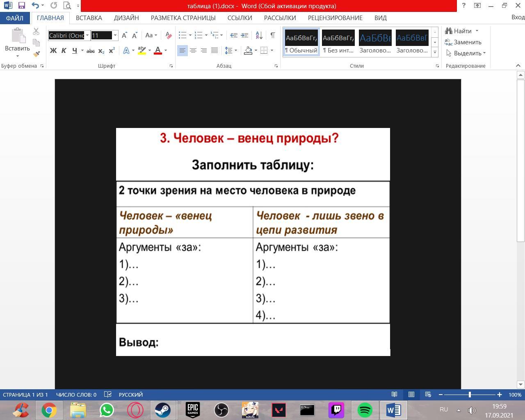Viewport: 525px width, 420px height.
Task: Click the zoom slider handle
Action: coord(470,395)
